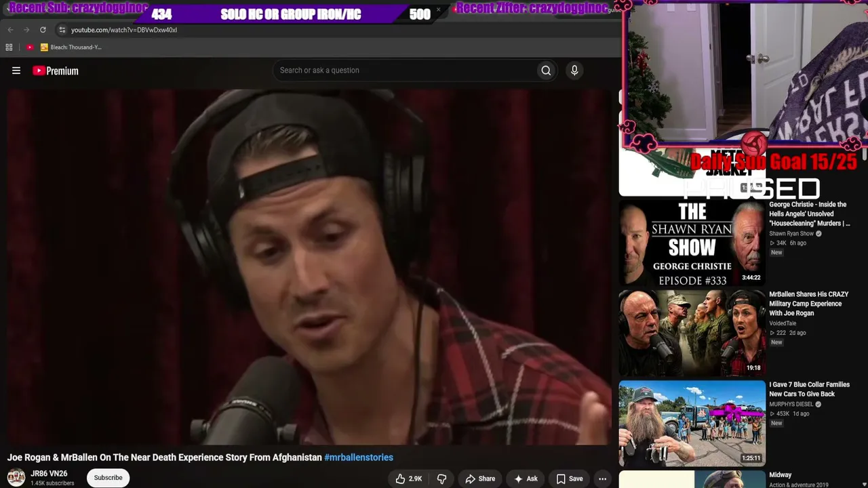The height and width of the screenshot is (488, 868).
Task: Open Shawn Ryan Show George Christie thumbnail
Action: (x=692, y=243)
